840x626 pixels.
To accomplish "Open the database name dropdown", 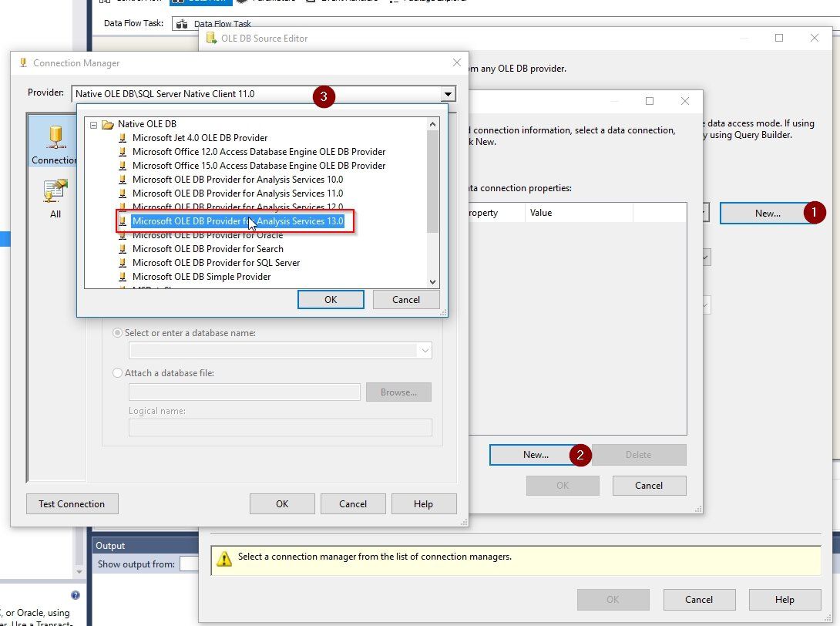I will pyautogui.click(x=425, y=351).
